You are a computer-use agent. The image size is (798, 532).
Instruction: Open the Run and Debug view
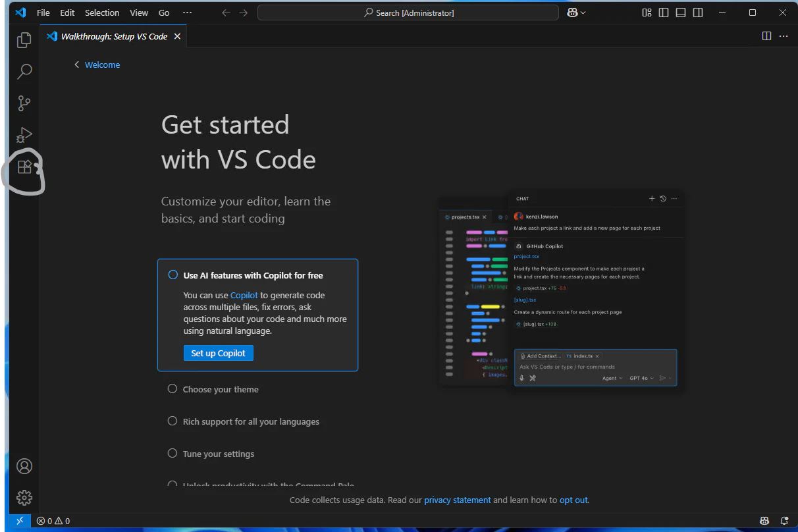click(24, 135)
